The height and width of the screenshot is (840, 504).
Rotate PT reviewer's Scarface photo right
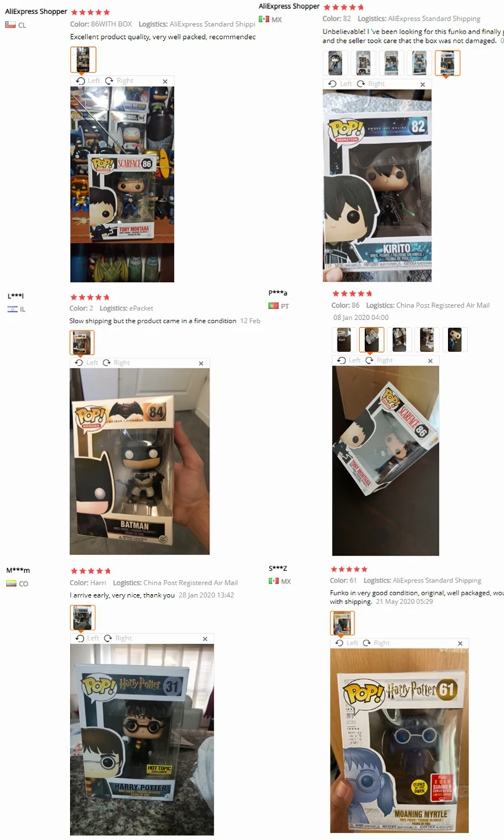(379, 360)
